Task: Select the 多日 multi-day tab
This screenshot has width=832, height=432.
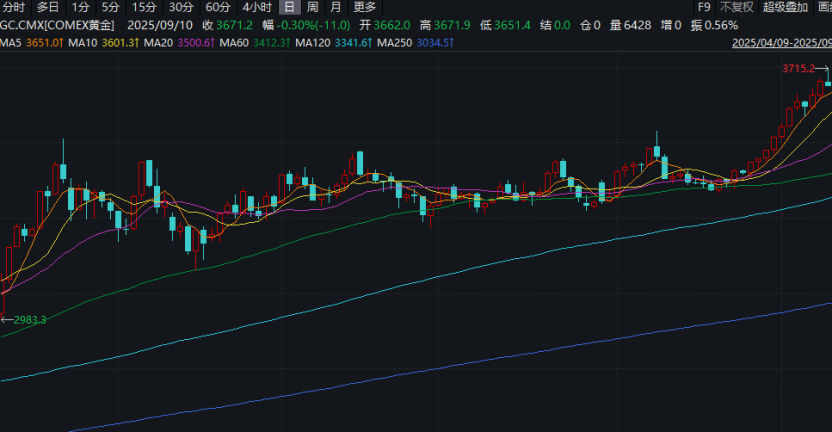Action: point(48,7)
